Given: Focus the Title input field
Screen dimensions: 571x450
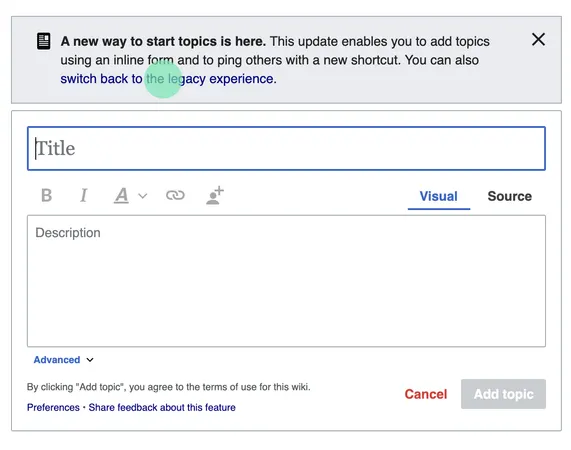Looking at the screenshot, I should tap(286, 149).
